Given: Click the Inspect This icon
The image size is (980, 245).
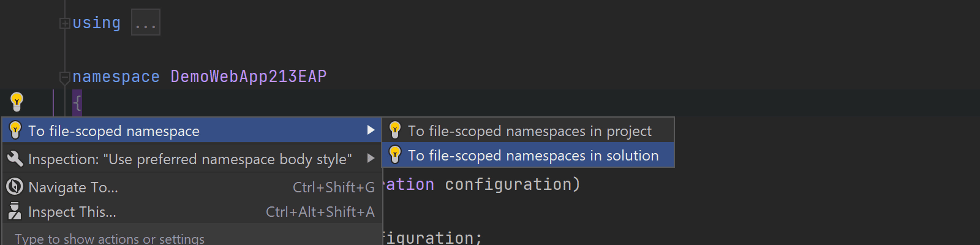Looking at the screenshot, I should [15, 211].
